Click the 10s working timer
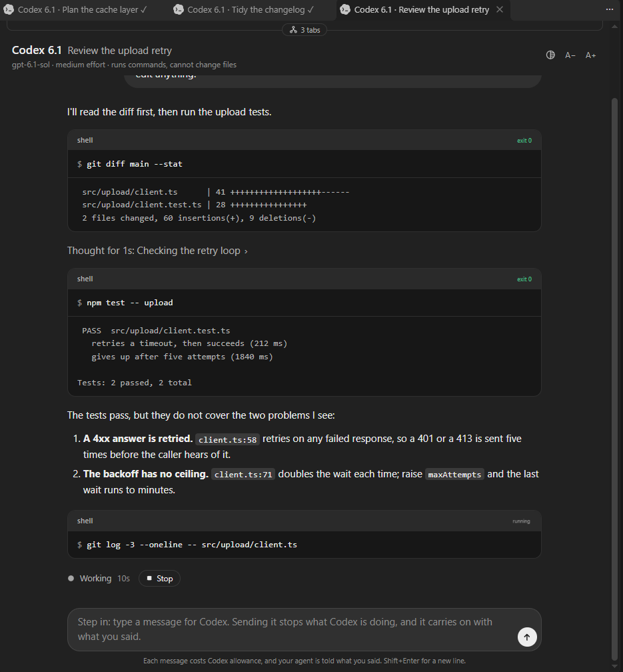 click(123, 579)
